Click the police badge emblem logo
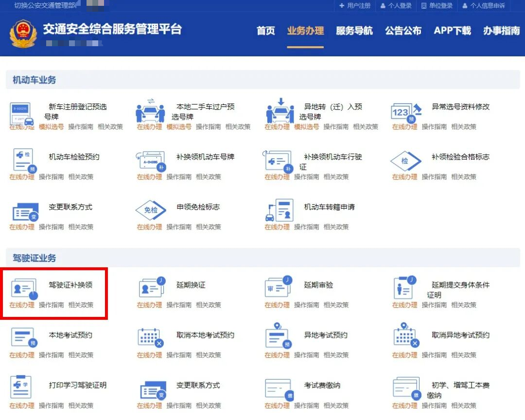The image size is (525, 420). click(x=23, y=34)
